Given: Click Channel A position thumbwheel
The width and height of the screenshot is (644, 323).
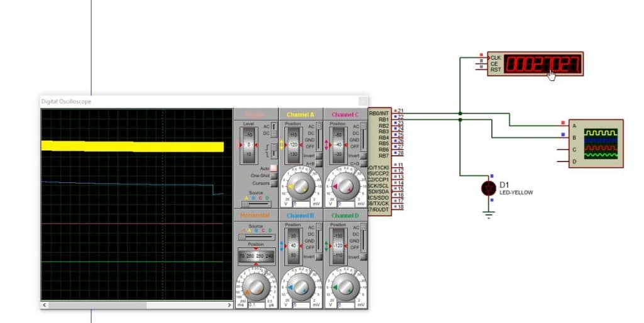Looking at the screenshot, I should point(294,145).
